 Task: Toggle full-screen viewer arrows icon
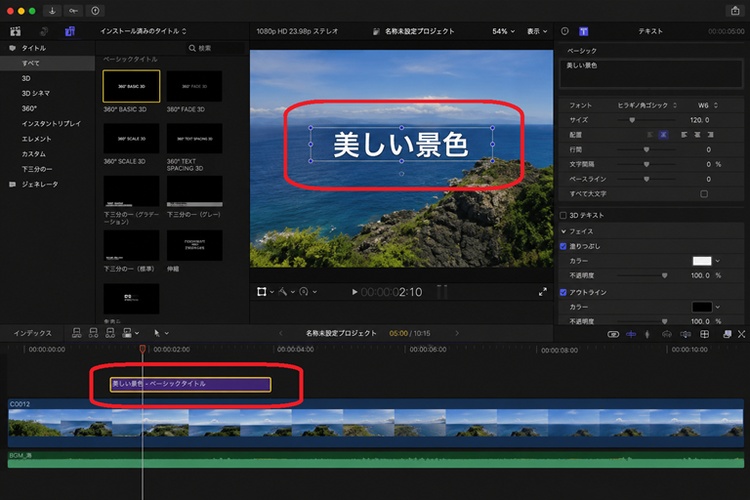point(542,291)
